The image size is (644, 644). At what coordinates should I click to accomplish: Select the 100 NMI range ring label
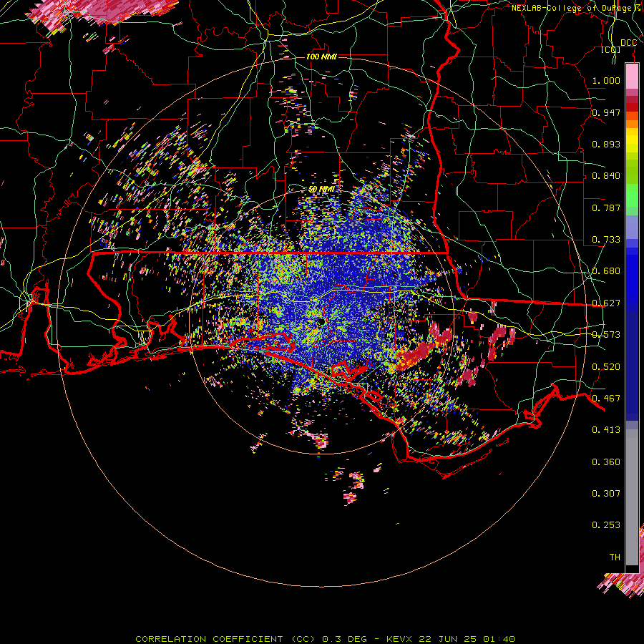(x=321, y=57)
